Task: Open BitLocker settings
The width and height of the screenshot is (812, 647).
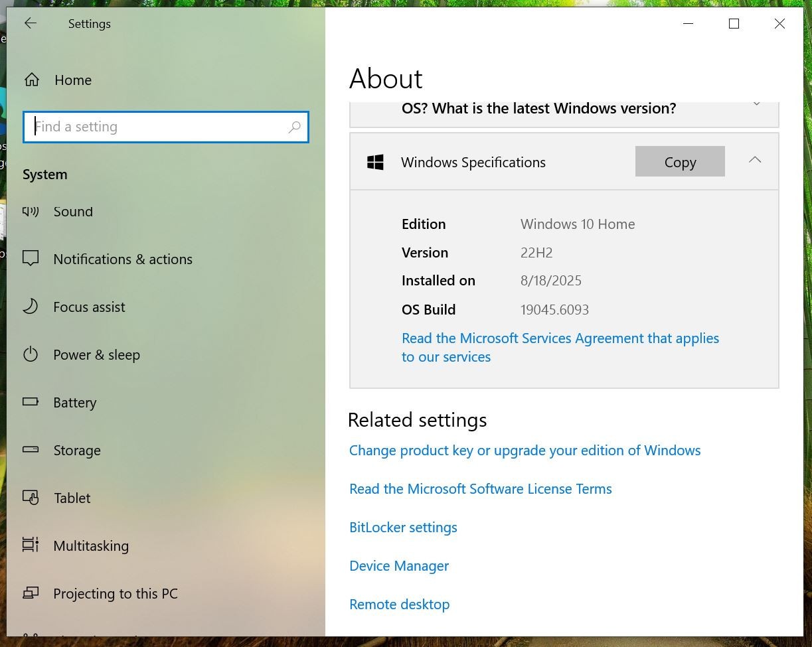Action: point(403,528)
